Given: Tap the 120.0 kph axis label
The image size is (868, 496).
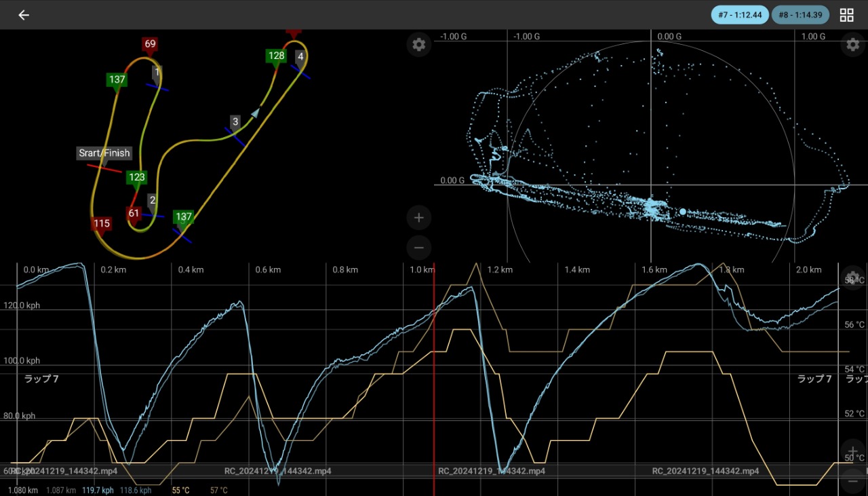Looking at the screenshot, I should [x=20, y=305].
